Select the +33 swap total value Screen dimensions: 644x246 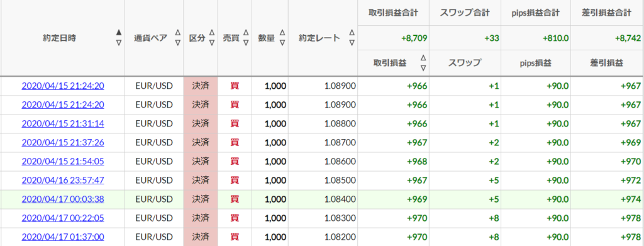click(x=492, y=38)
